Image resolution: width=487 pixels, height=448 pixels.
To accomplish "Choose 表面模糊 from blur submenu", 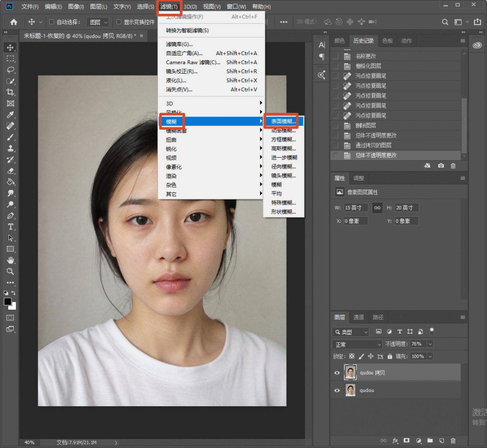I will click(283, 121).
